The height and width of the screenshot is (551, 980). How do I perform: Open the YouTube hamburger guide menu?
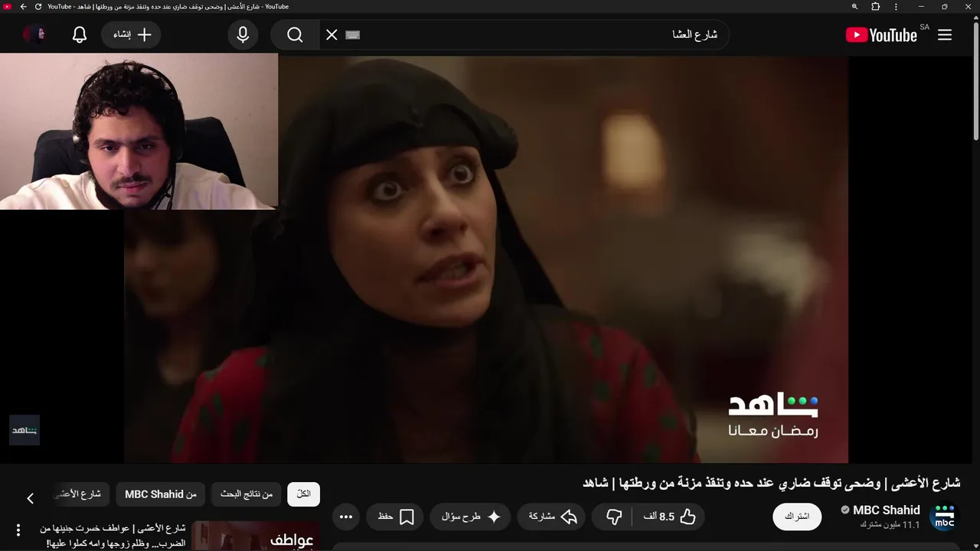point(945,35)
